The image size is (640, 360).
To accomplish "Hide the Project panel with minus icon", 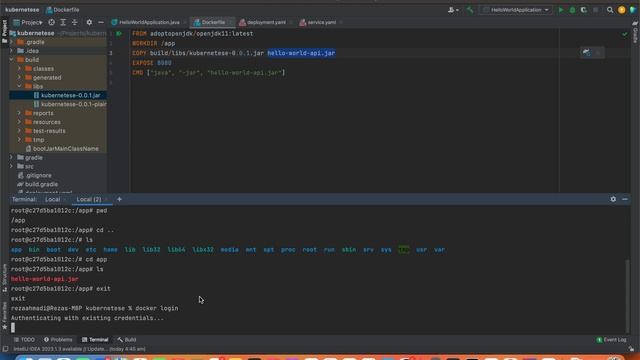I will [x=101, y=22].
